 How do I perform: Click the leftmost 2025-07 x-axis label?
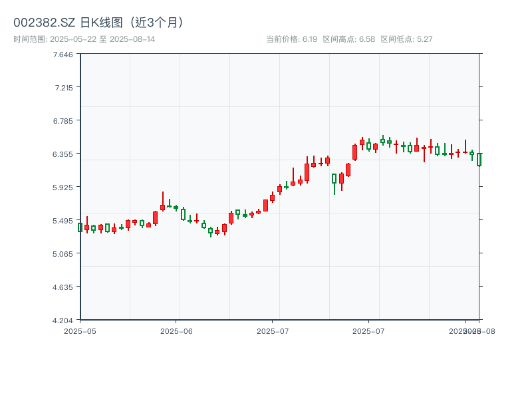(273, 331)
